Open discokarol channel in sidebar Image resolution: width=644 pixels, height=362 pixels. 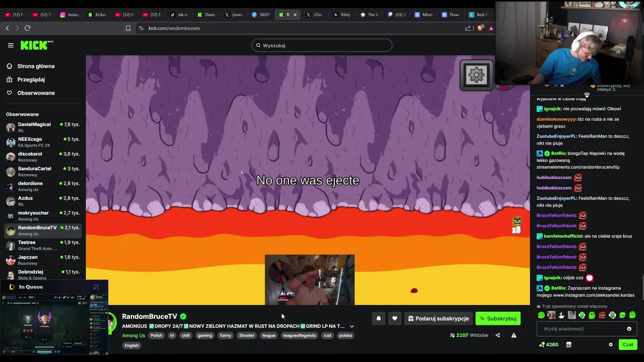(42, 157)
